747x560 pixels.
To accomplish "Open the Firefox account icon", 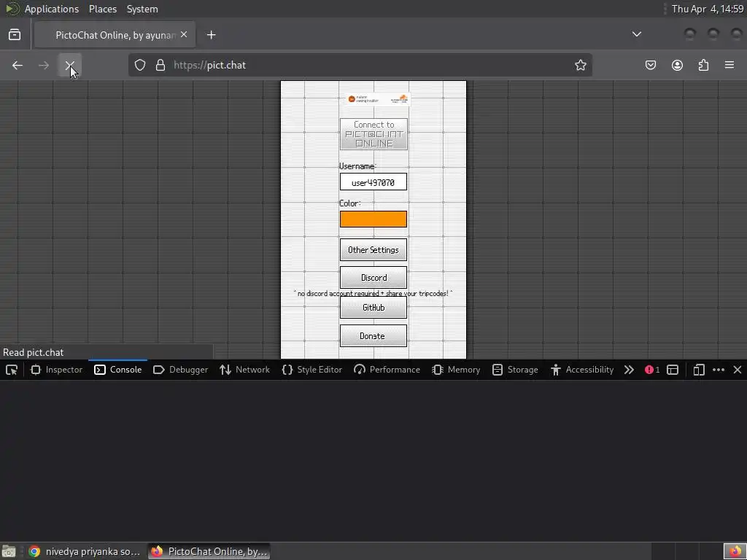I will (677, 65).
